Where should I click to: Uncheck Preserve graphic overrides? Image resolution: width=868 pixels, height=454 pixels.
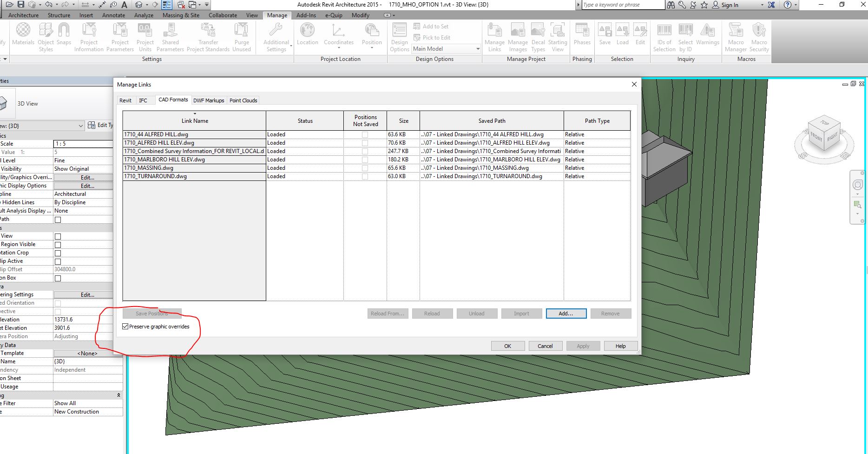[x=125, y=326]
